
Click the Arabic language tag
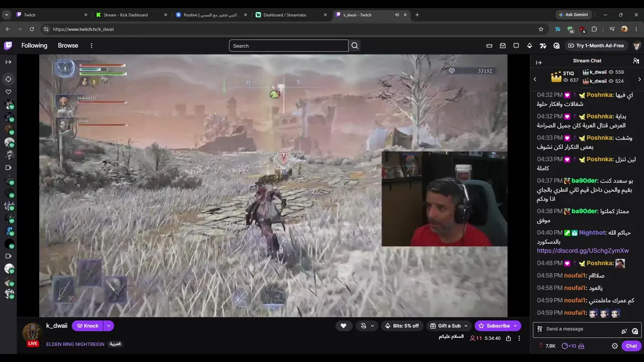115,344
